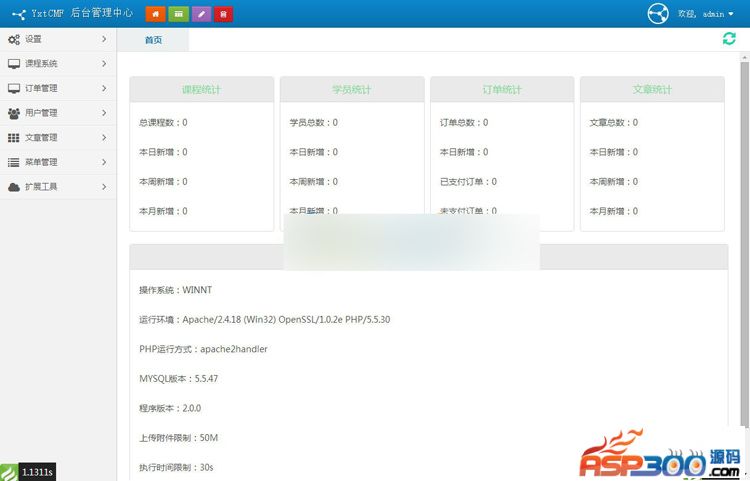Click the monitor icon beside 订单管理
750x481 pixels.
coord(14,88)
